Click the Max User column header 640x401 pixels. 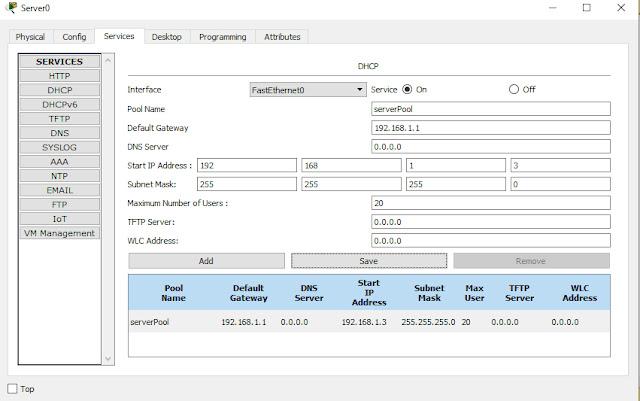[474, 293]
